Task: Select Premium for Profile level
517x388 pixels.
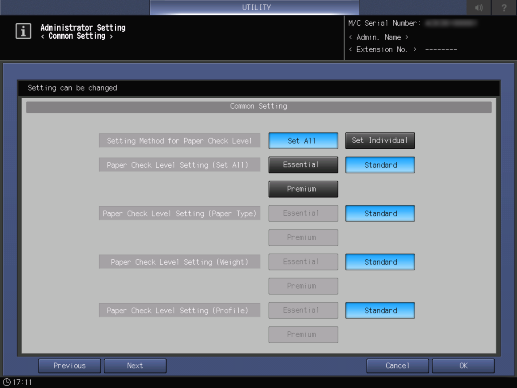Action: (303, 334)
